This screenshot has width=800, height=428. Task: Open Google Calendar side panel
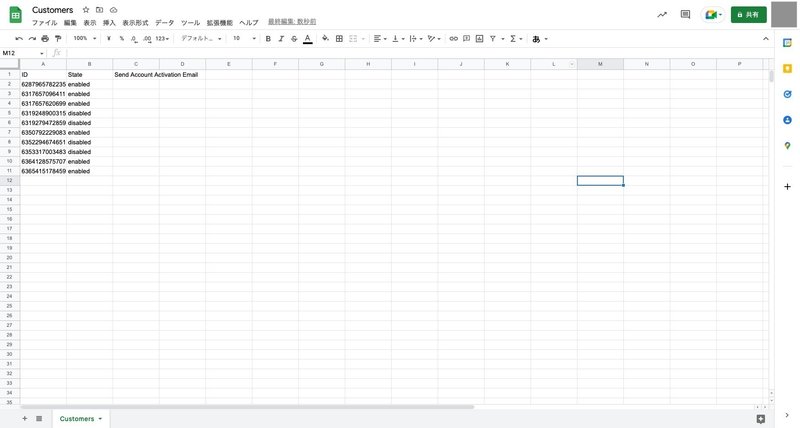pyautogui.click(x=787, y=43)
